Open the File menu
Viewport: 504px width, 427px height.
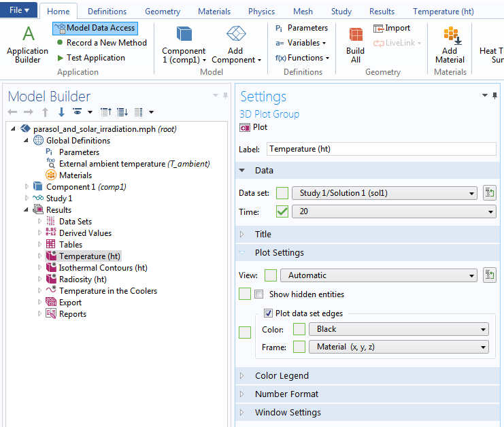pyautogui.click(x=19, y=10)
